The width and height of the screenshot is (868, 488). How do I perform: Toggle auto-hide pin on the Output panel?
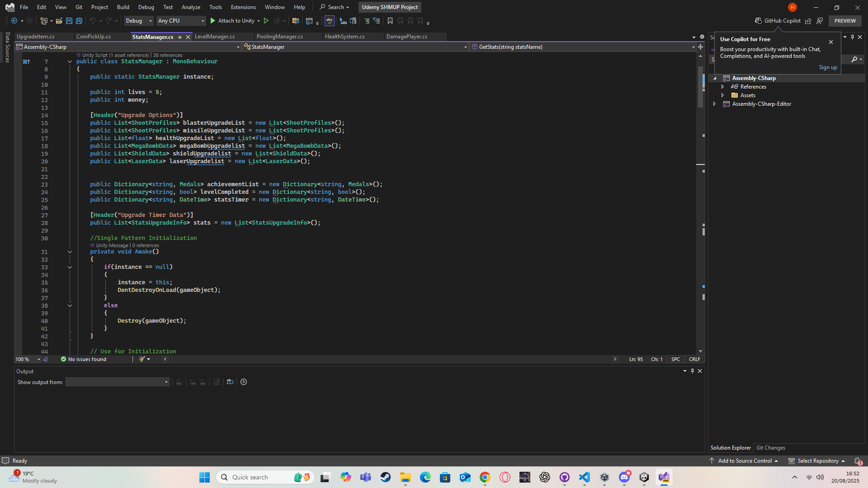pos(692,371)
